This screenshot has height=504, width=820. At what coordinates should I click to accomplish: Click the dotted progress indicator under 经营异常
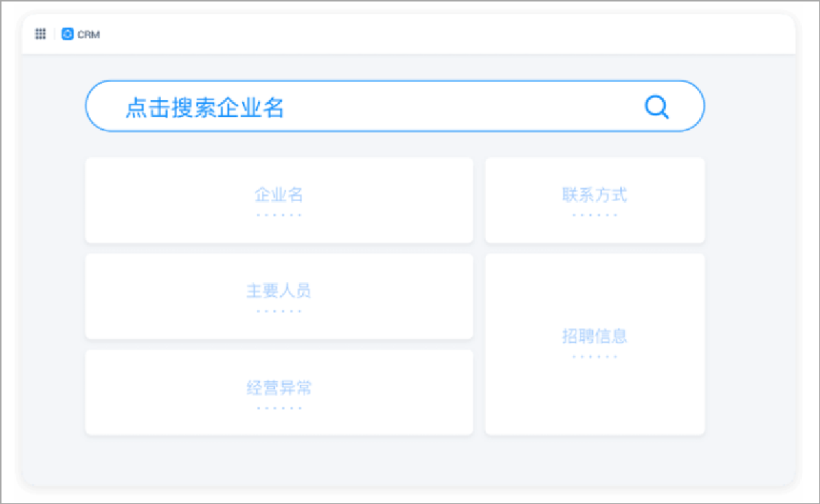[279, 407]
